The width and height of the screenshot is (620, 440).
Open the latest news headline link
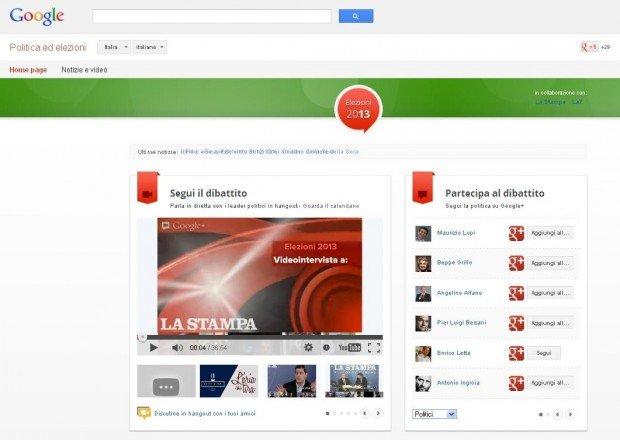point(269,151)
